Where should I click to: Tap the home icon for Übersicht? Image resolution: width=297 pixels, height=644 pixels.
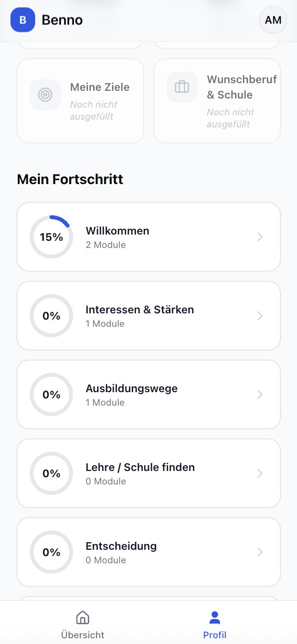(x=82, y=617)
